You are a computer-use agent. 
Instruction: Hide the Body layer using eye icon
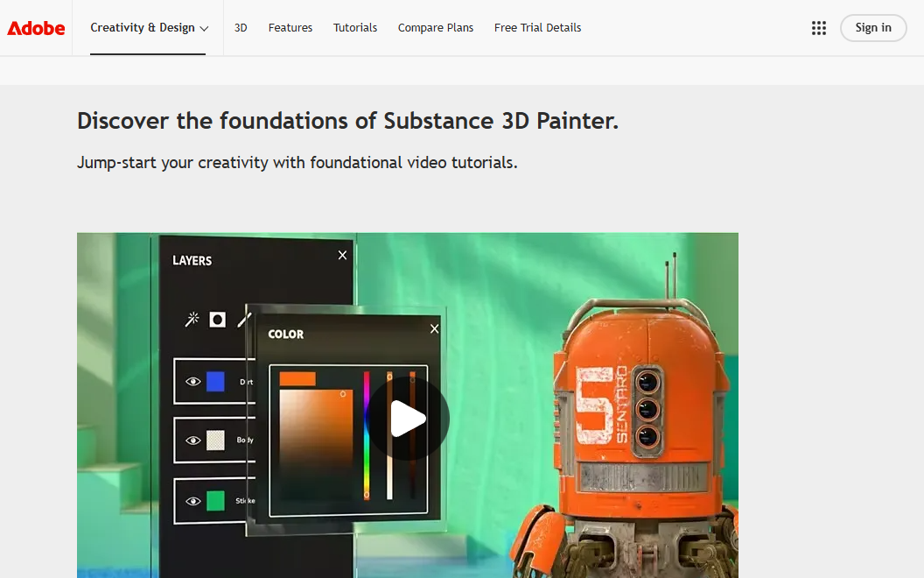coord(193,441)
